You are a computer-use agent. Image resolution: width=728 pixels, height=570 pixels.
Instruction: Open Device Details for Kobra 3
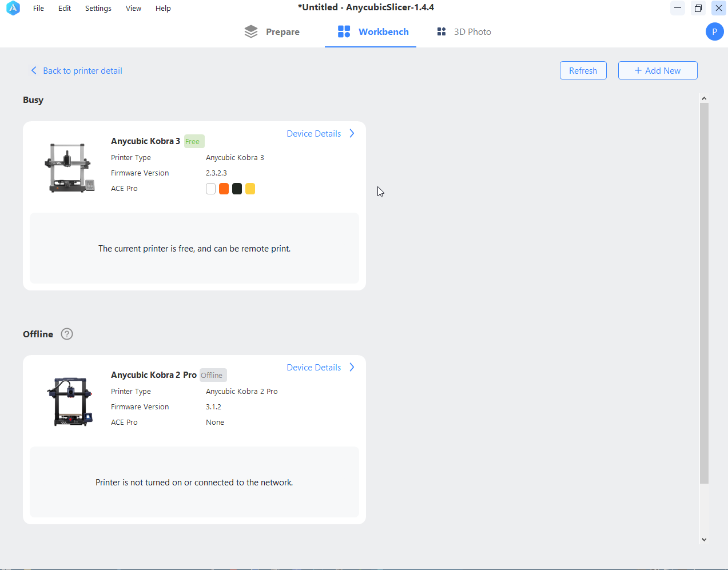(x=321, y=133)
